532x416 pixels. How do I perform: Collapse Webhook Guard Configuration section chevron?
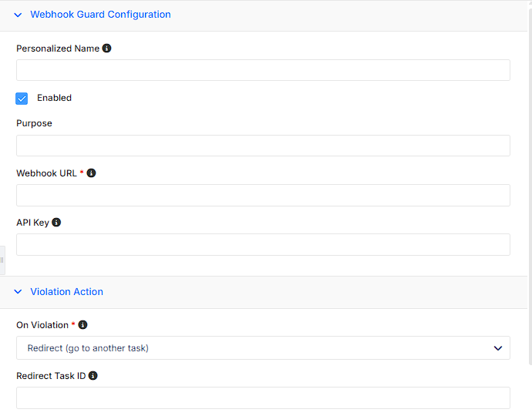[x=18, y=15]
